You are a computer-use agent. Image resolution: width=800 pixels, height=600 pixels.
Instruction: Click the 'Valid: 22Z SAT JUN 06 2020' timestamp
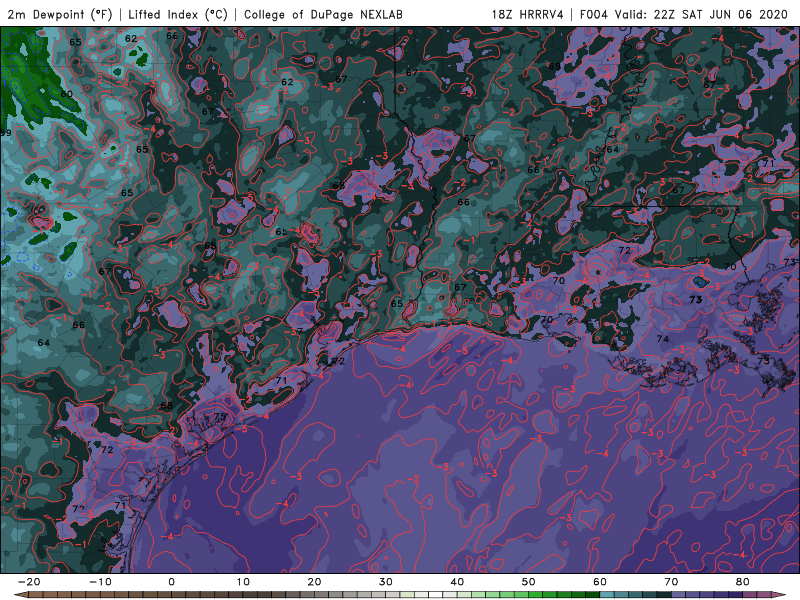tap(702, 14)
